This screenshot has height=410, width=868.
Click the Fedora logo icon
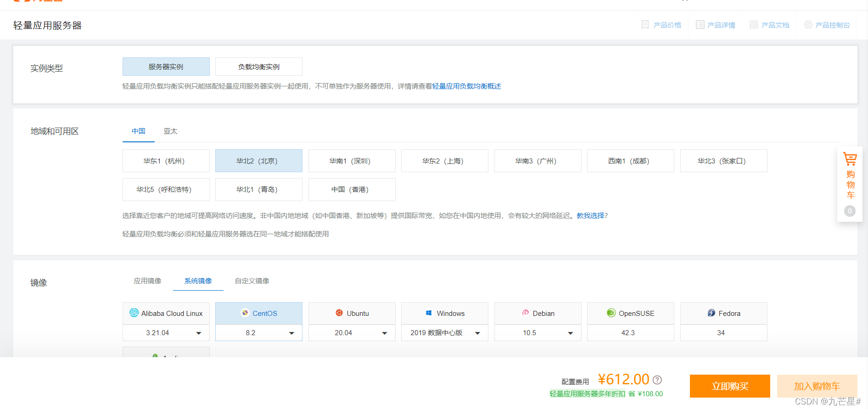pyautogui.click(x=711, y=313)
